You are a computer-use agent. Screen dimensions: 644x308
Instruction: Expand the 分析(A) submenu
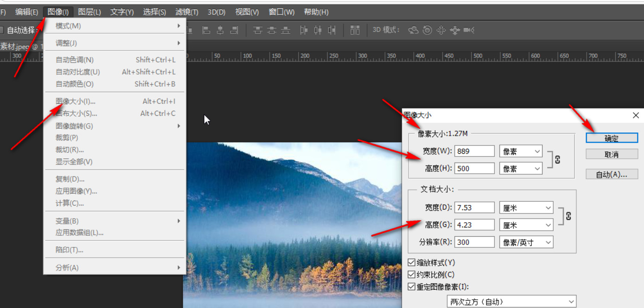[114, 267]
